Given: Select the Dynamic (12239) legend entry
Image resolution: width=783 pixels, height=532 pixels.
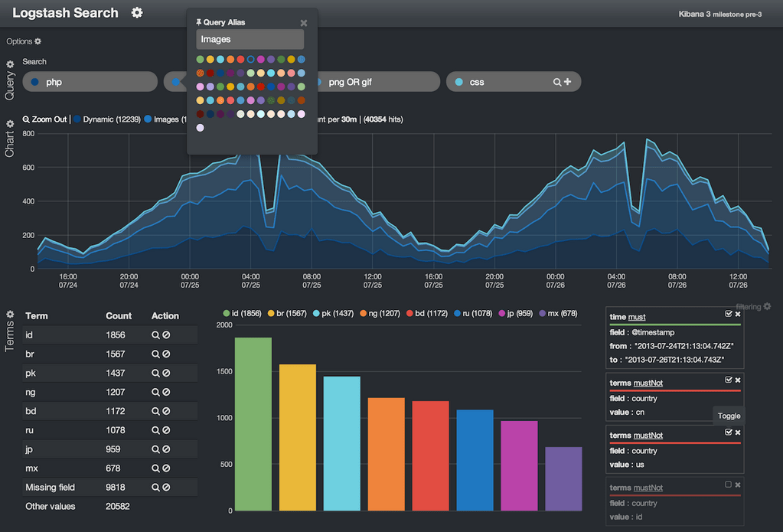Looking at the screenshot, I should click(x=112, y=119).
